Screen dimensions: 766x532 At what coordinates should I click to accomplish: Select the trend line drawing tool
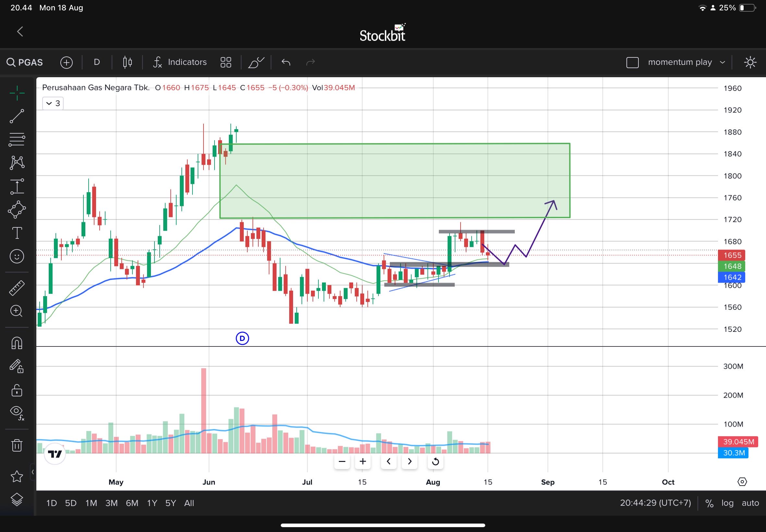coord(17,116)
